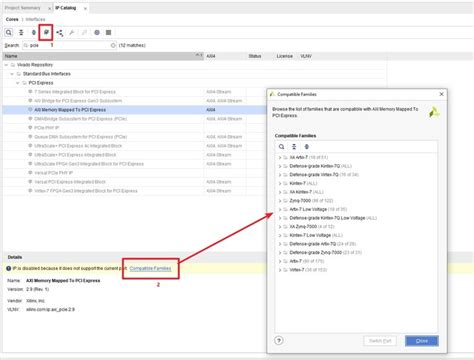
Task: Expand the Kintex-7 Low Voltage family
Action: coord(280,235)
